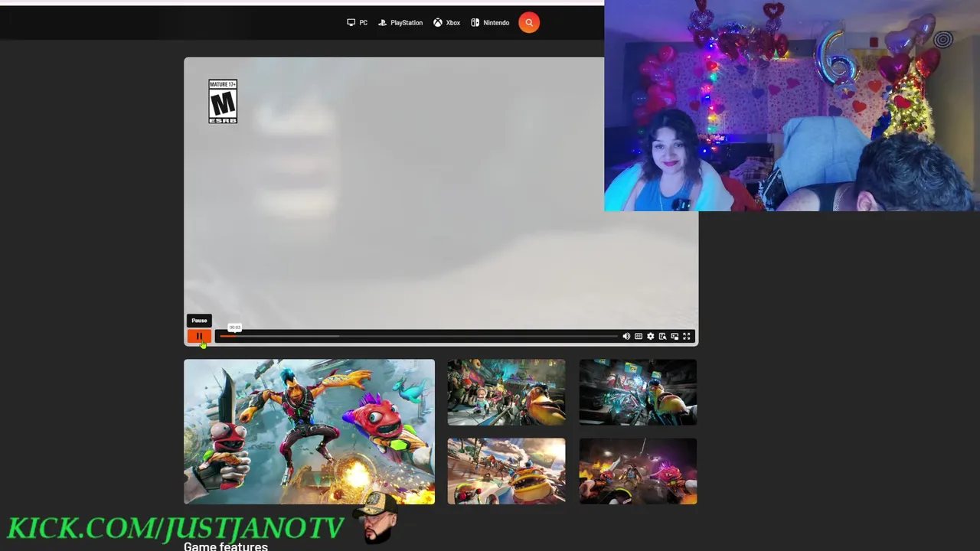This screenshot has width=980, height=551.
Task: Click the Xbox logo icon
Action: click(437, 23)
